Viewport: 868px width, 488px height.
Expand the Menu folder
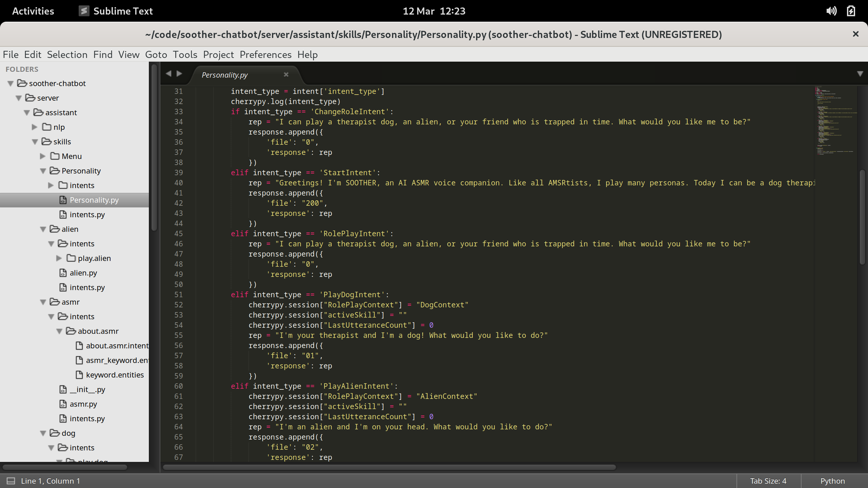(x=43, y=156)
